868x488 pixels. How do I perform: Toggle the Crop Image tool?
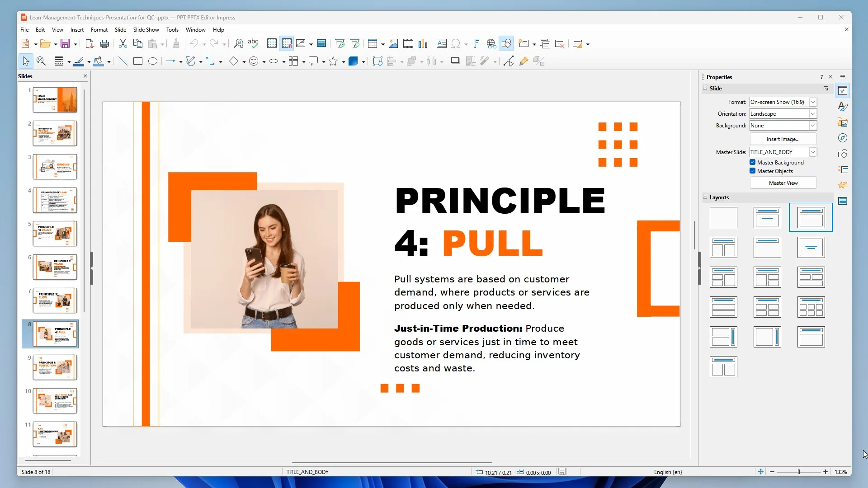(471, 61)
